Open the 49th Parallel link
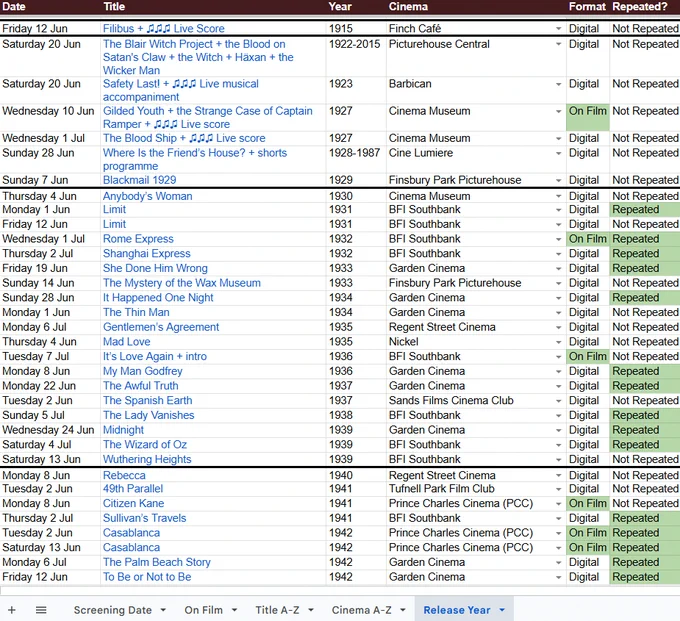The height and width of the screenshot is (621, 680). pos(133,489)
